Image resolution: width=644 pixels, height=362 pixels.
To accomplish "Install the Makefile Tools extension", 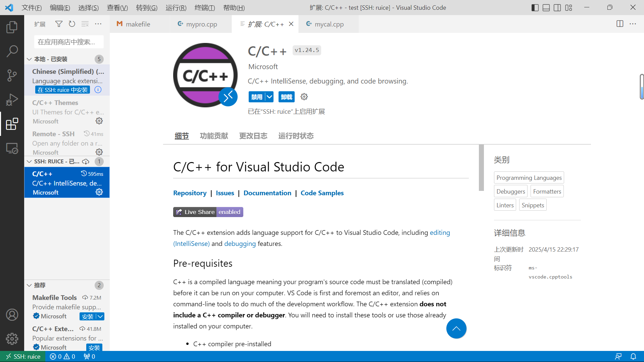I will 88,316.
